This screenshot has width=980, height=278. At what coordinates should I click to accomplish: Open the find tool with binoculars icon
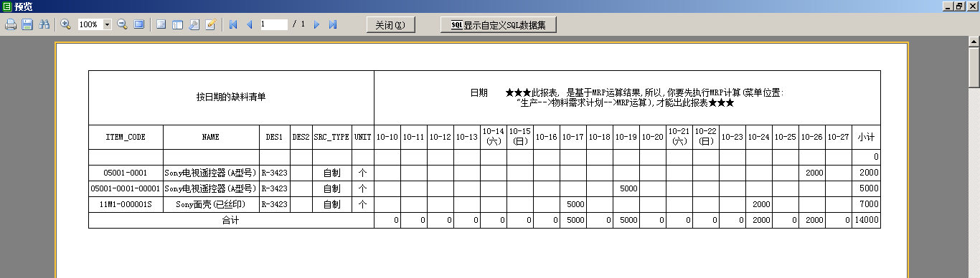coord(44,24)
